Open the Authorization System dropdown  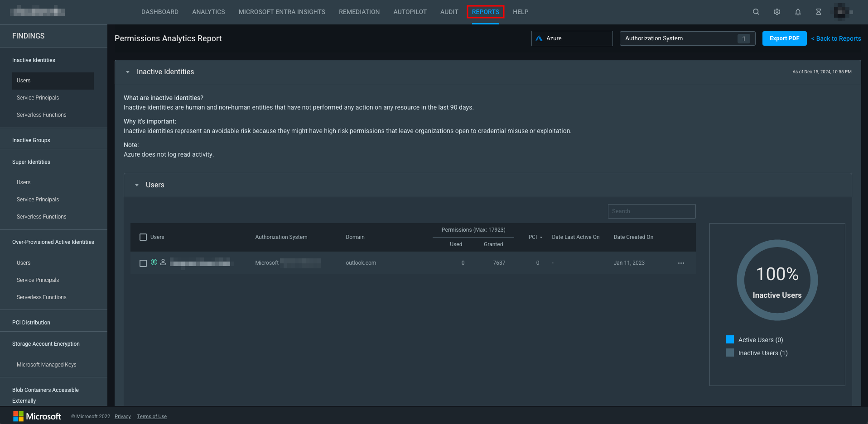687,38
